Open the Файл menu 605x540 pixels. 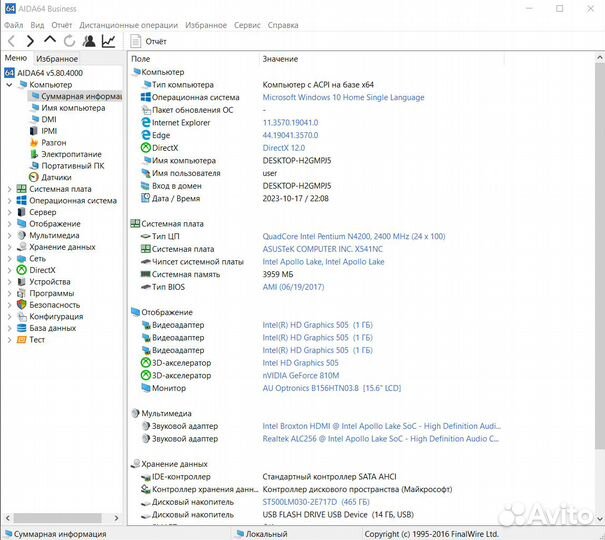click(14, 25)
